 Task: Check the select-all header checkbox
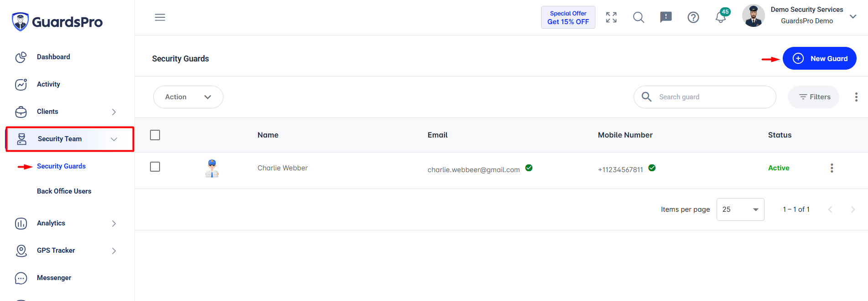[155, 135]
